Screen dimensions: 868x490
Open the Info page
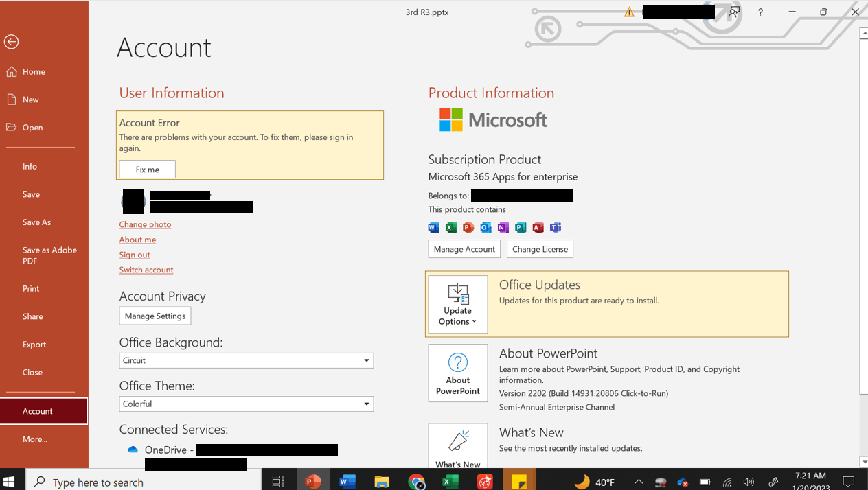(x=44, y=166)
